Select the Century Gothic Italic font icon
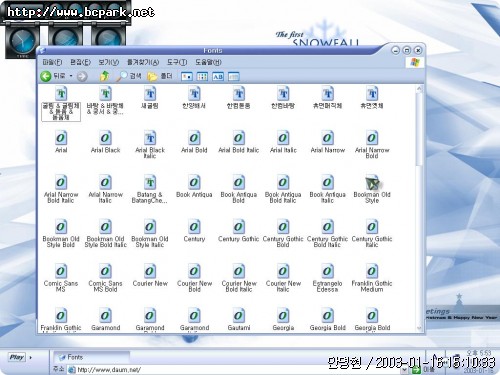 tap(372, 227)
